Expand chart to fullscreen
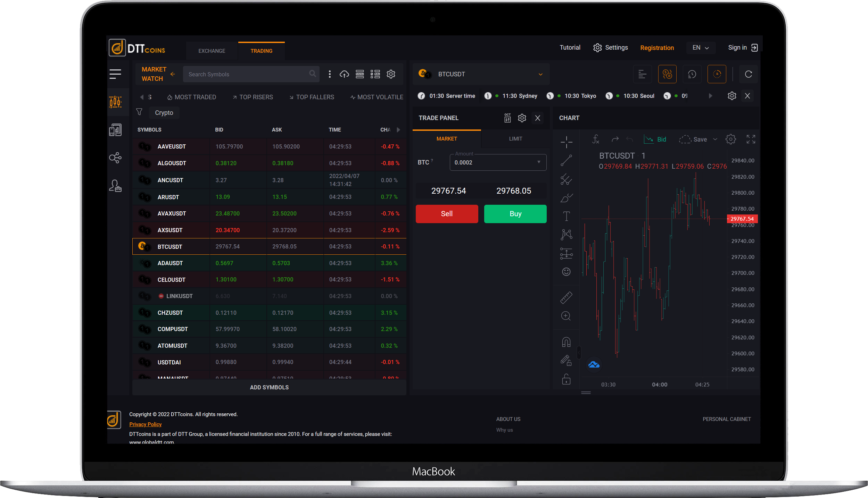 coord(751,139)
